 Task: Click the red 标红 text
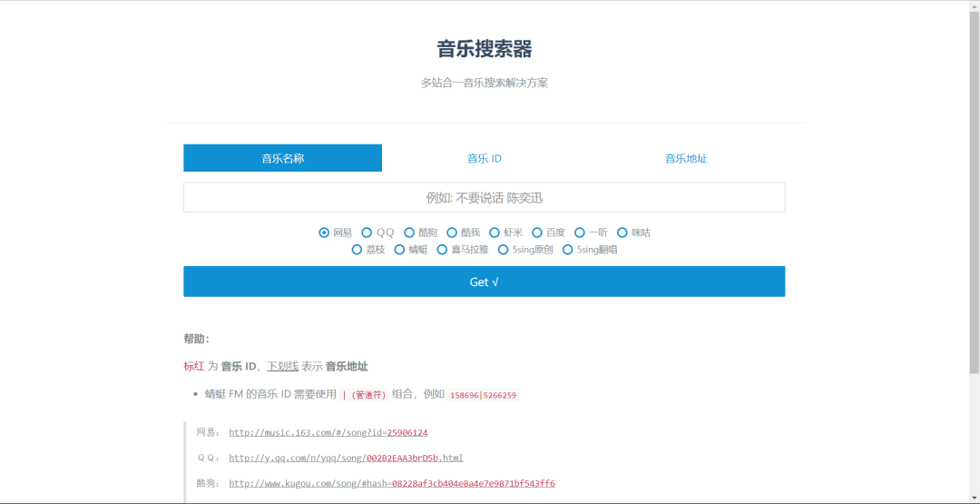[194, 366]
